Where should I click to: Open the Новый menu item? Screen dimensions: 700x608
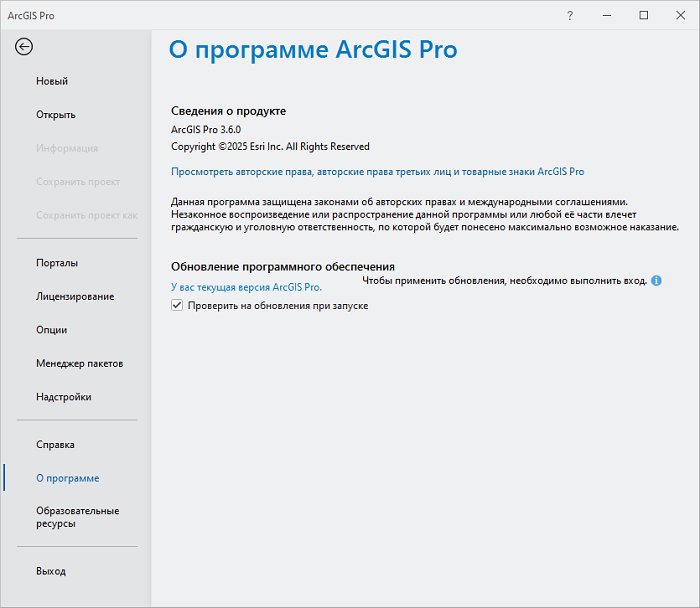click(x=52, y=81)
